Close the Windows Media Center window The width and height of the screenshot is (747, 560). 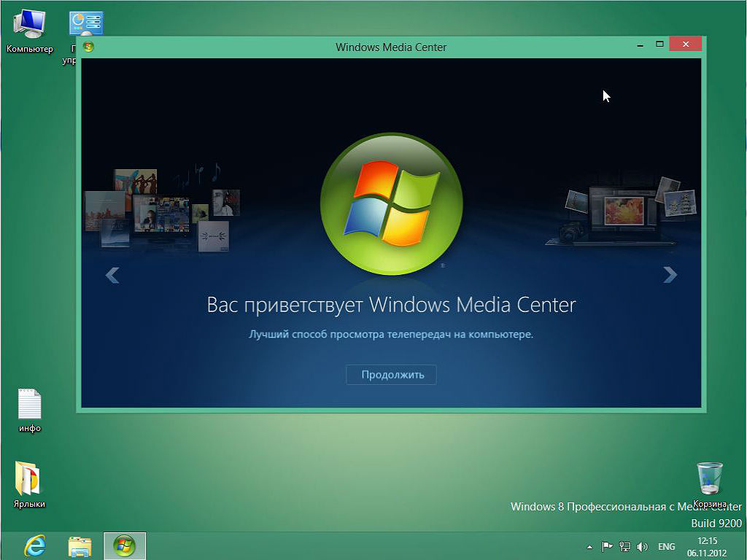tap(686, 44)
